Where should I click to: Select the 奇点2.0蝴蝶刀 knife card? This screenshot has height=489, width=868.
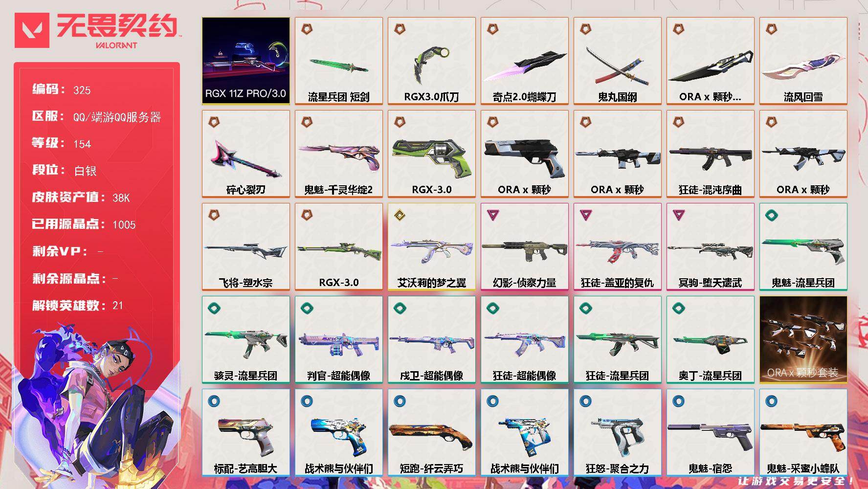point(524,61)
